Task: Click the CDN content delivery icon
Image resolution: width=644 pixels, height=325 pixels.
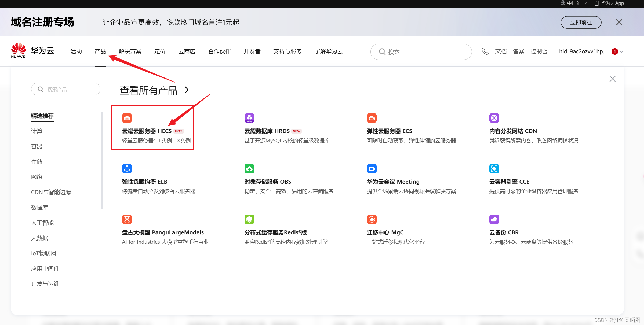Action: (494, 118)
